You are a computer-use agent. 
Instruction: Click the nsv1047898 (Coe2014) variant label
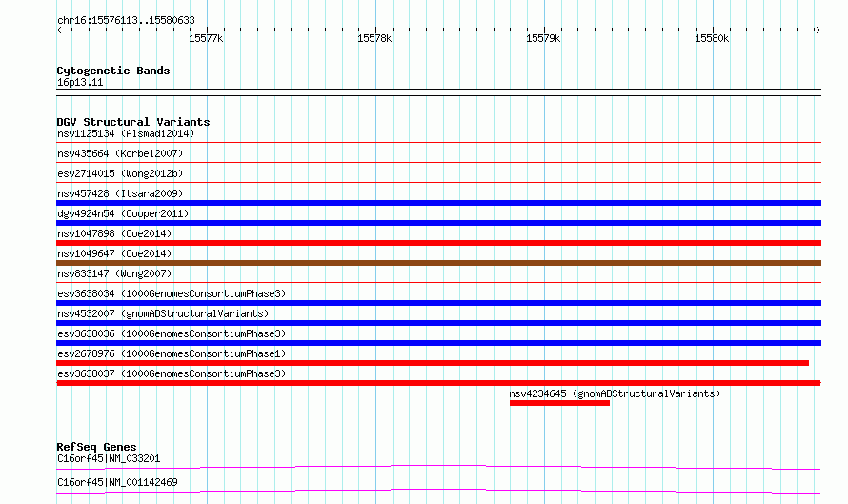point(114,233)
